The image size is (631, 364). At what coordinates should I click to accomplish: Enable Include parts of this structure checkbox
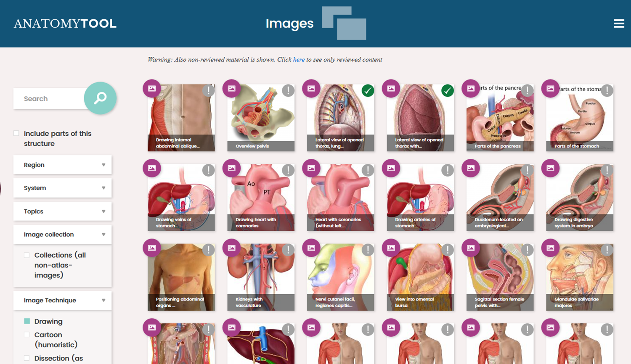coord(16,133)
